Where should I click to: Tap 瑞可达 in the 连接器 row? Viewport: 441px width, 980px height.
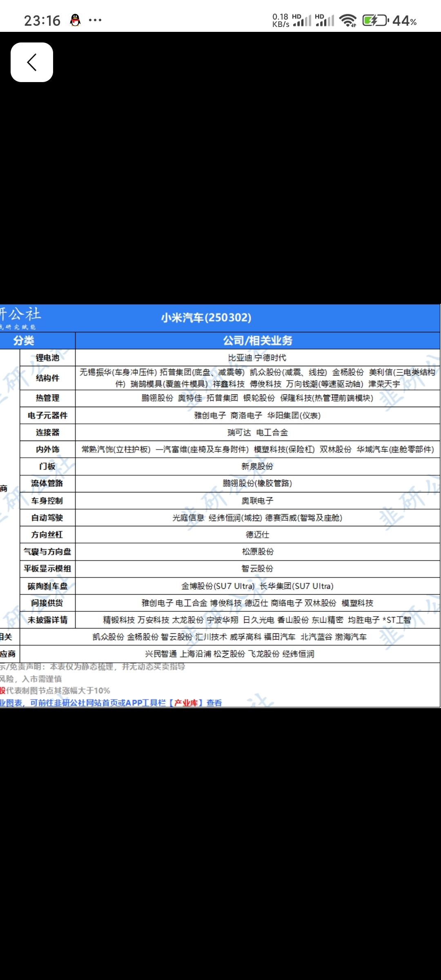pos(239,432)
